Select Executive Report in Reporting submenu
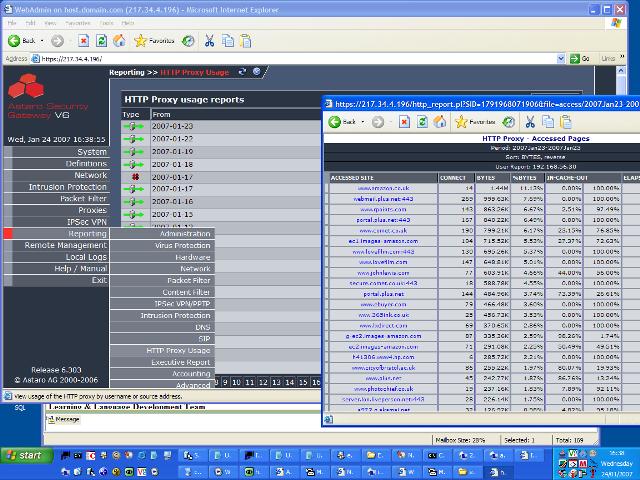The width and height of the screenshot is (640, 480). [x=181, y=362]
